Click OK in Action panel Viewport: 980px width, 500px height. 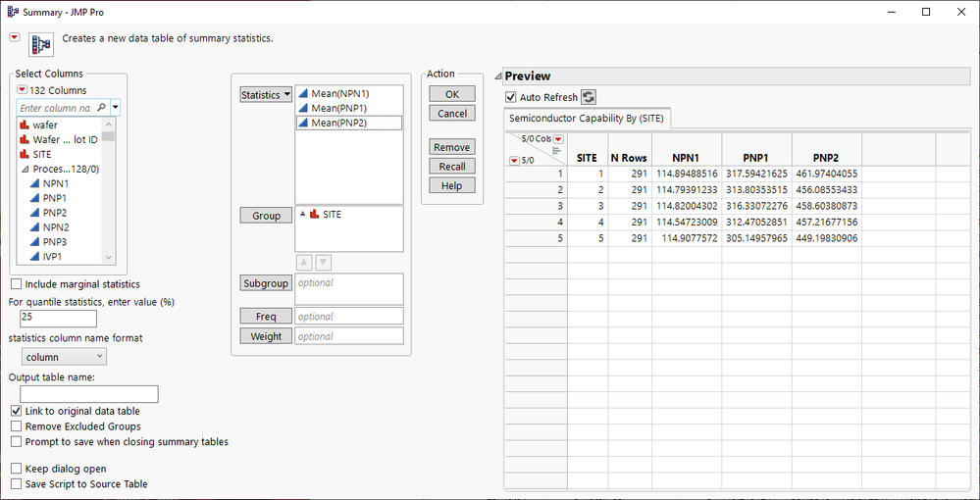point(452,94)
